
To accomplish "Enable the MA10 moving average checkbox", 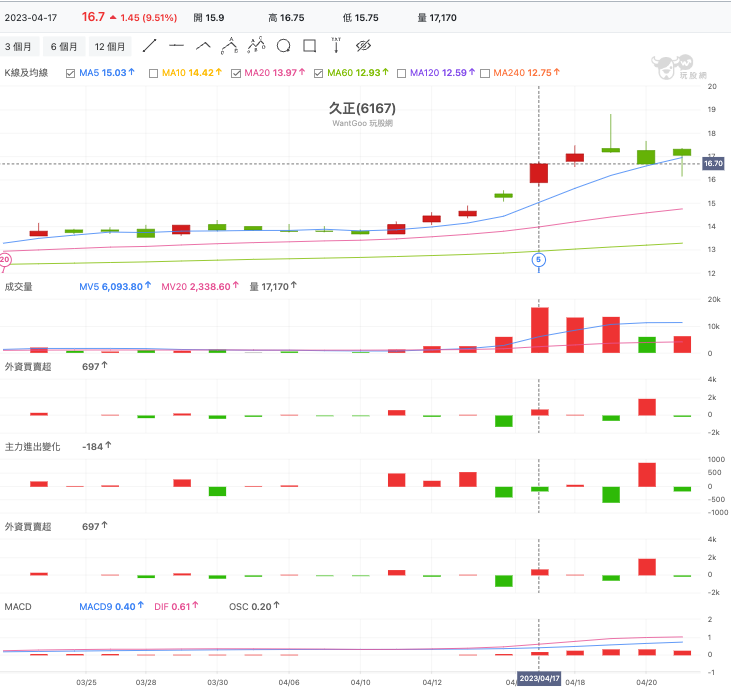I will click(x=153, y=73).
